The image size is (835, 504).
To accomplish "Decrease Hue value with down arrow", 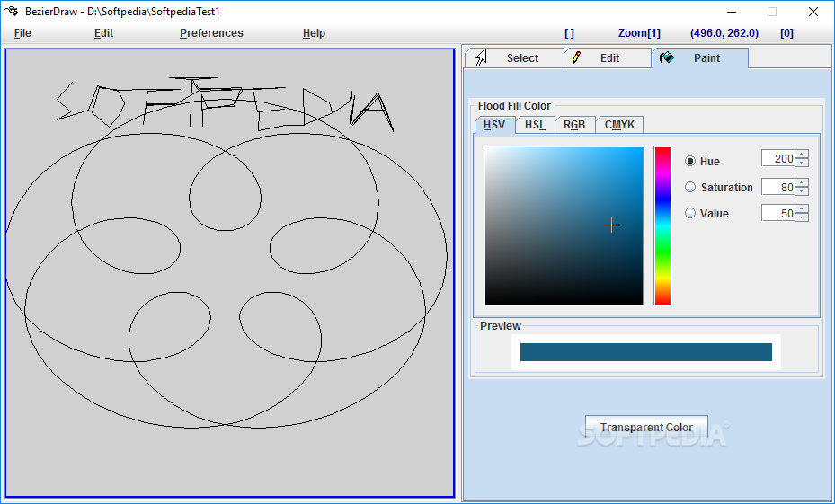I will click(x=802, y=163).
